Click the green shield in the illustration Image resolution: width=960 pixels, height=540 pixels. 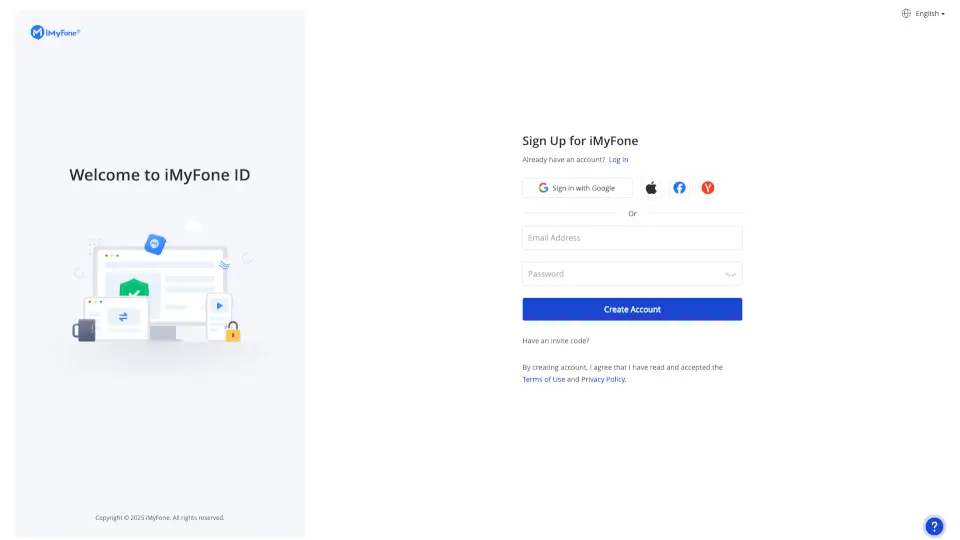(x=134, y=289)
